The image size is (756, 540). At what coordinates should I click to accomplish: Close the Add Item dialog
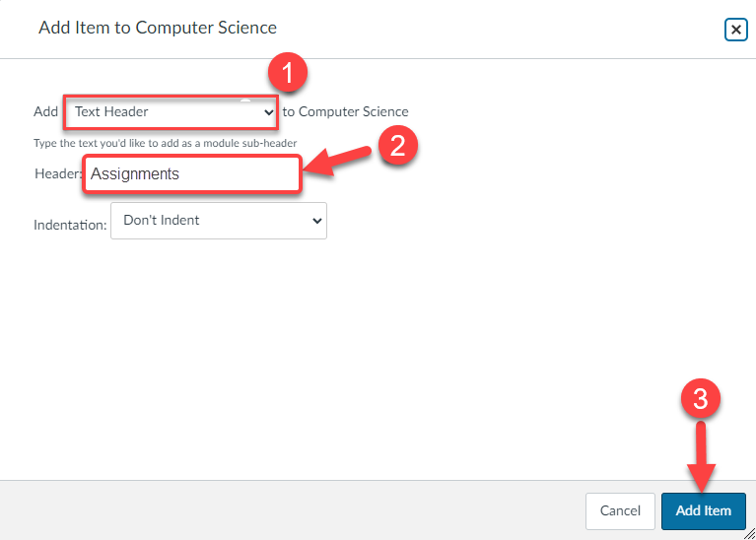(x=735, y=30)
